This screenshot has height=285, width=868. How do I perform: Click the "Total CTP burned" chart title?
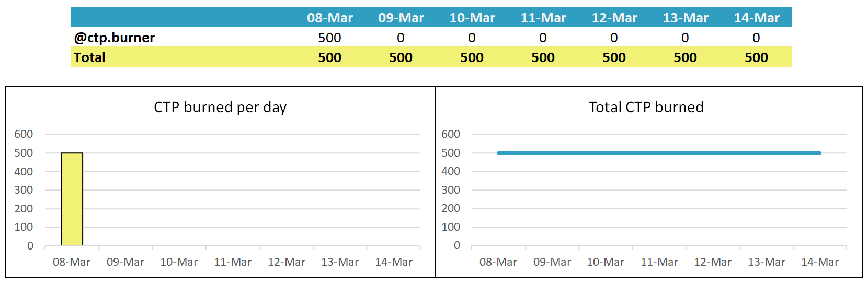[646, 107]
